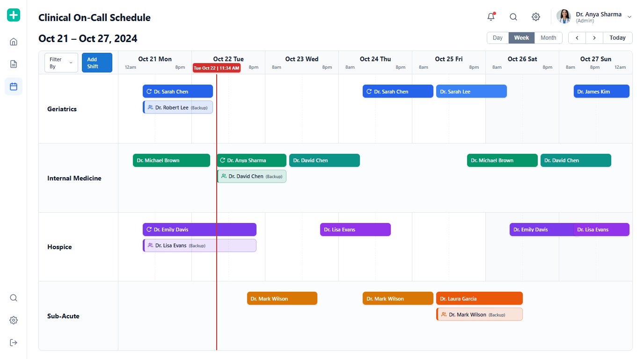
Task: Open Dr. Laura Garcia's Sub-Acute shift
Action: 479,298
